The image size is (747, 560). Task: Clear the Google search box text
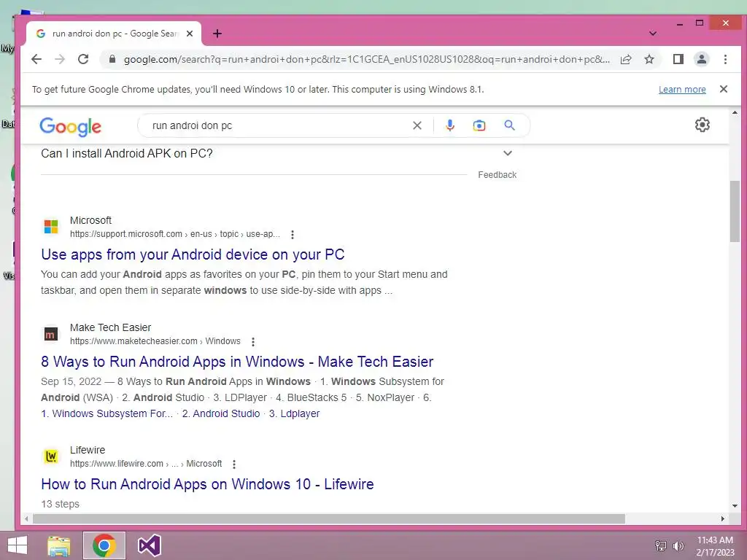(417, 125)
